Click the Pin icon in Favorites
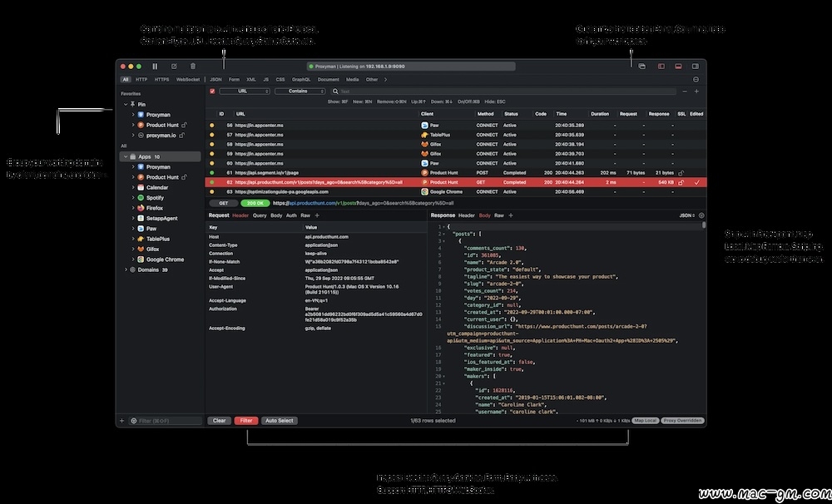 pyautogui.click(x=132, y=105)
